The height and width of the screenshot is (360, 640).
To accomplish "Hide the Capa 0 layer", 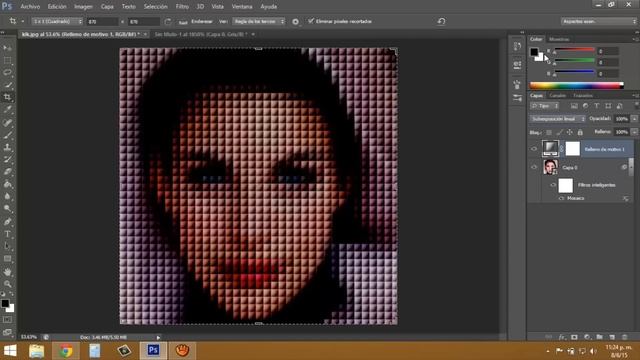I will [x=534, y=167].
